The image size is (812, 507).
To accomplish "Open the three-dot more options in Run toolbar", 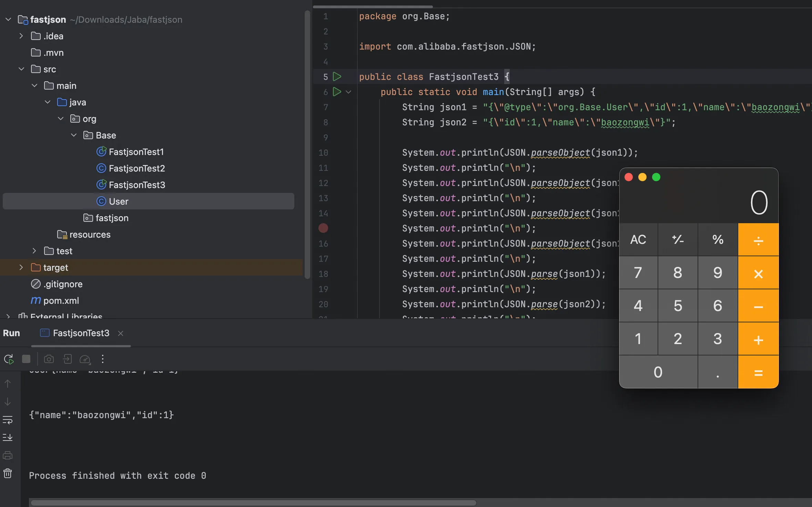I will click(x=103, y=359).
